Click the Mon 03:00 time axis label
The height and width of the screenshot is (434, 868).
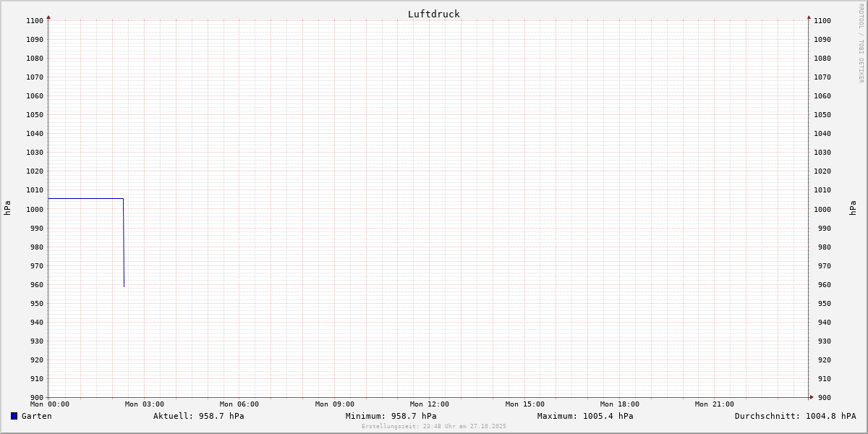(x=144, y=404)
